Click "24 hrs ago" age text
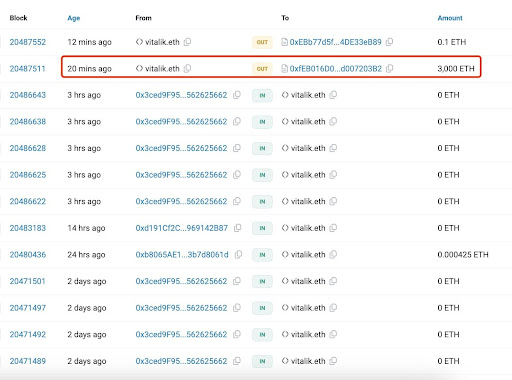 86,255
